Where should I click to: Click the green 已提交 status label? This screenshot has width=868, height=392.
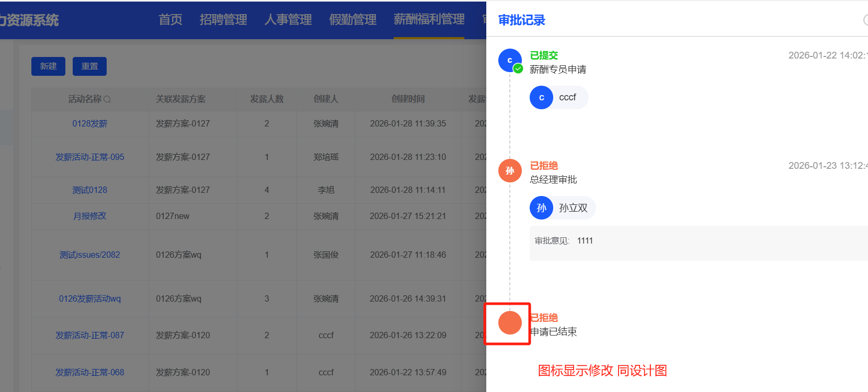[544, 55]
